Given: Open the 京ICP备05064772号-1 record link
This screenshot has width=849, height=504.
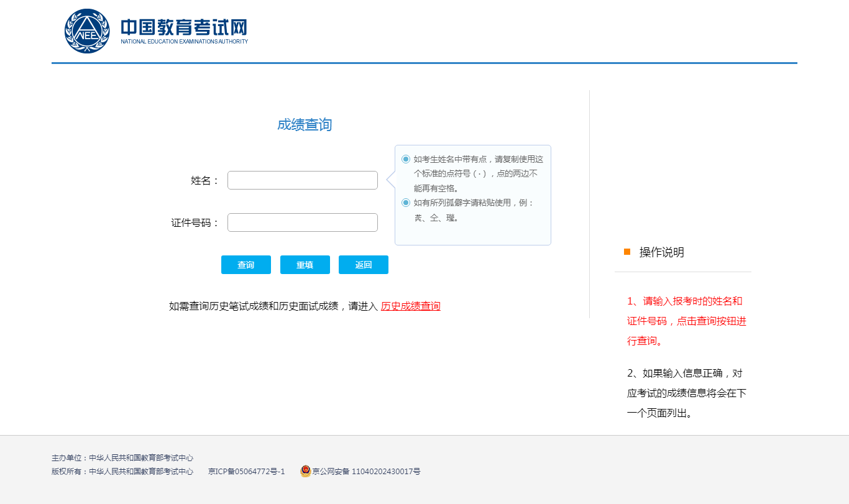Looking at the screenshot, I should (246, 471).
